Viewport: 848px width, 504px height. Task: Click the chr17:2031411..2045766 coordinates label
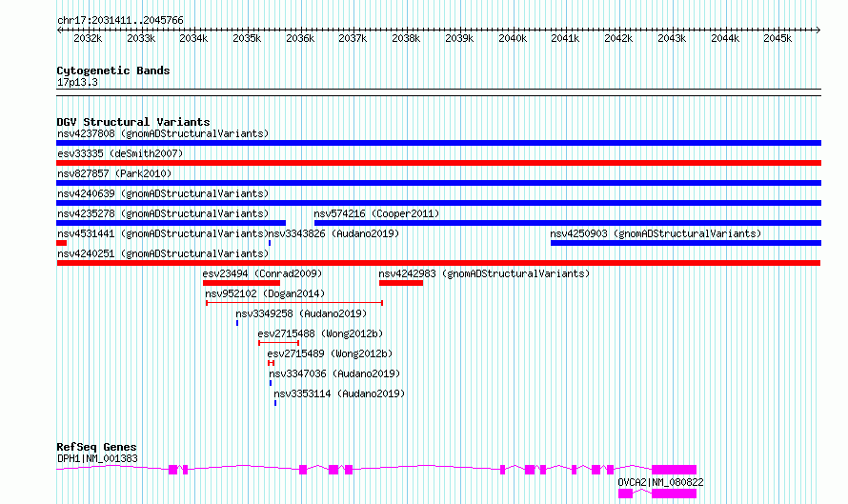pos(120,21)
